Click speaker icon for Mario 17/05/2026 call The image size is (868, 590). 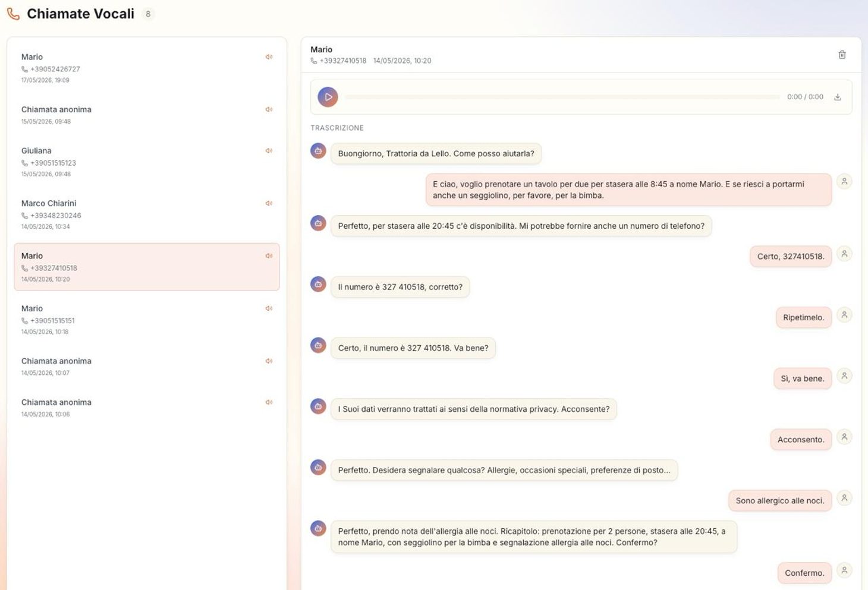pos(269,57)
